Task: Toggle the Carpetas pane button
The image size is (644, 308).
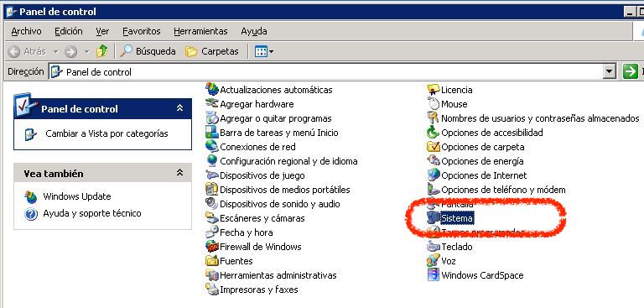Action: tap(212, 51)
